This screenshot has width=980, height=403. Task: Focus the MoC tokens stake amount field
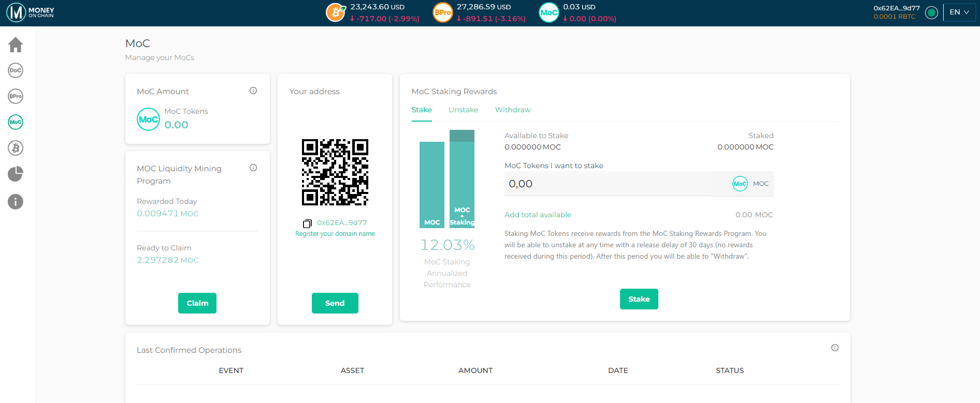(607, 184)
